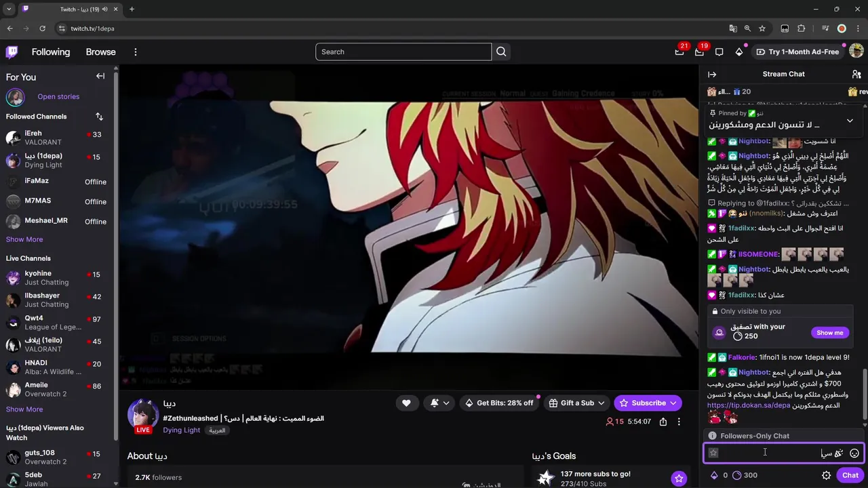Click the search magnifier button
This screenshot has width=868, height=488.
(501, 52)
